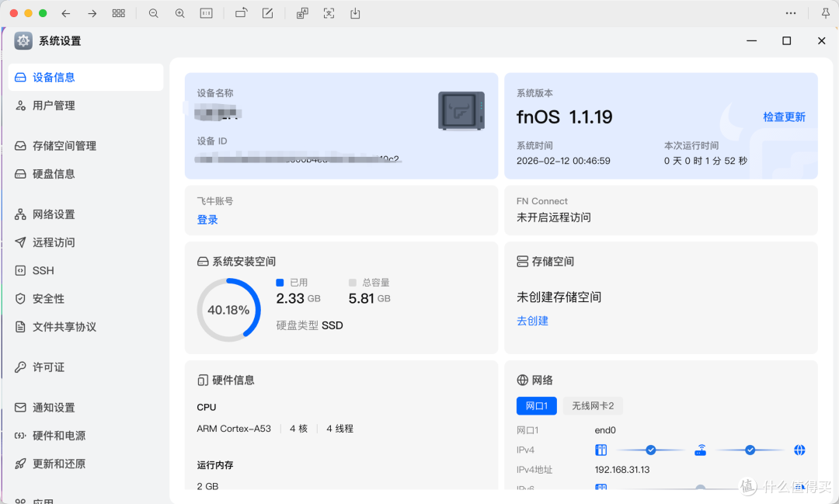
Task: Click the 去创建 storage link
Action: (x=532, y=321)
